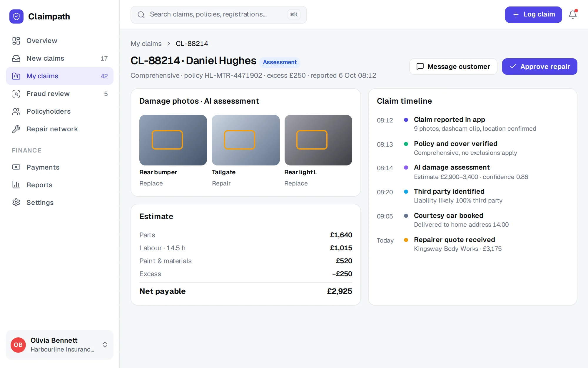Click the Excess −£250 value
Image resolution: width=588 pixels, height=368 pixels.
click(342, 274)
